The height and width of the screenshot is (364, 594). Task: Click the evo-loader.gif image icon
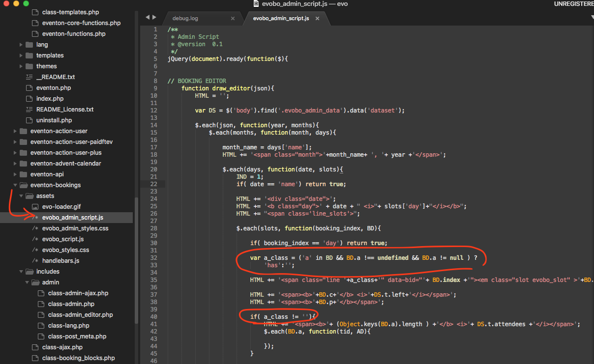(x=35, y=207)
